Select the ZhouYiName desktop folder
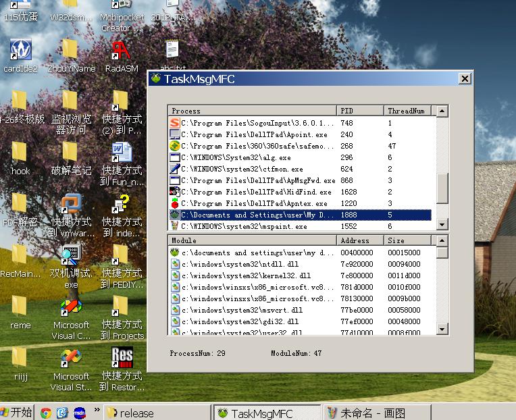The width and height of the screenshot is (516, 420). coord(71,55)
